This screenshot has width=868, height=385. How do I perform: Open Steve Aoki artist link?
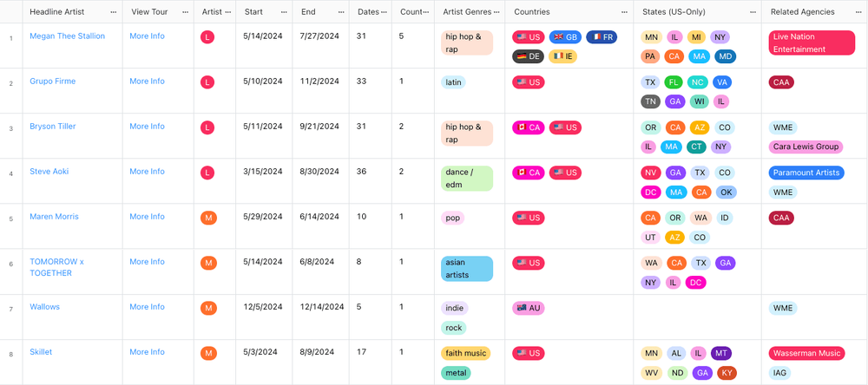(49, 172)
